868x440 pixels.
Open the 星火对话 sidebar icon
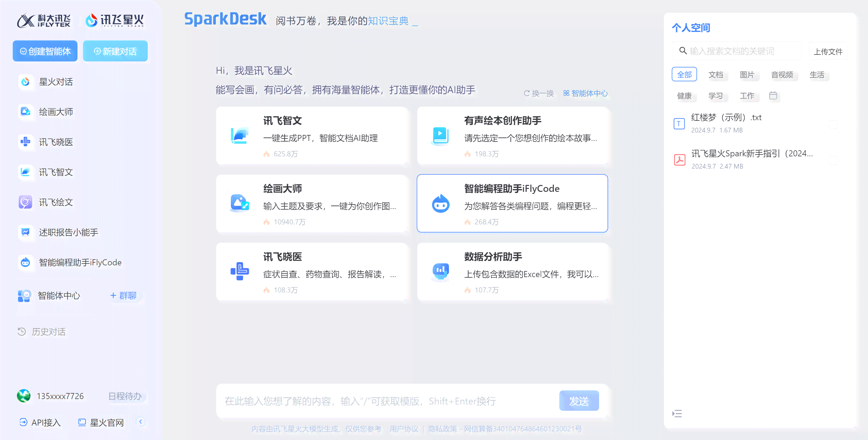click(x=26, y=82)
